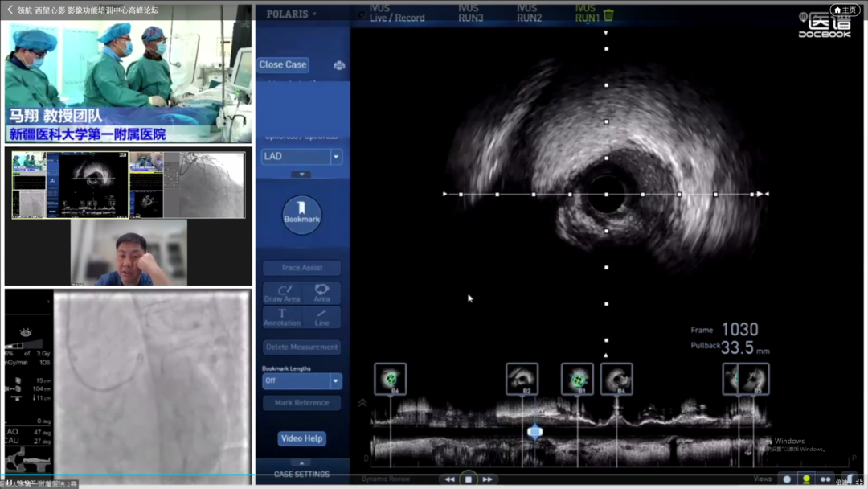Open the Bookmark Lengths dropdown

pos(336,380)
